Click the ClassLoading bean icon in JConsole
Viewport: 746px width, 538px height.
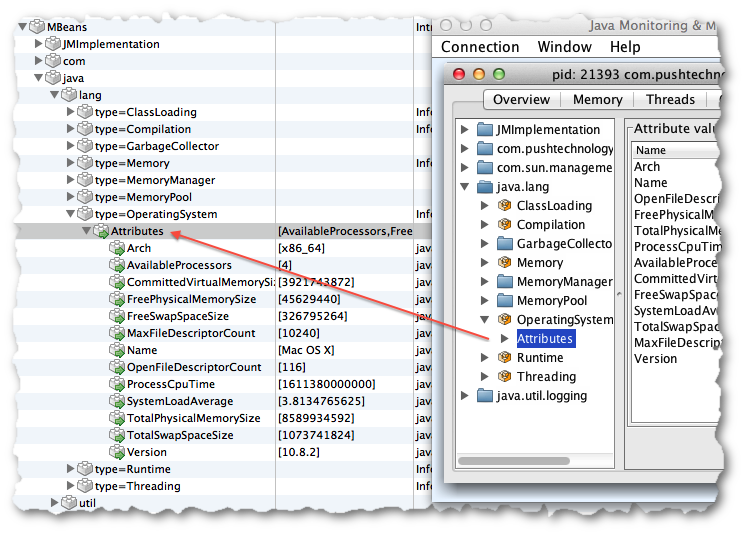[x=504, y=206]
